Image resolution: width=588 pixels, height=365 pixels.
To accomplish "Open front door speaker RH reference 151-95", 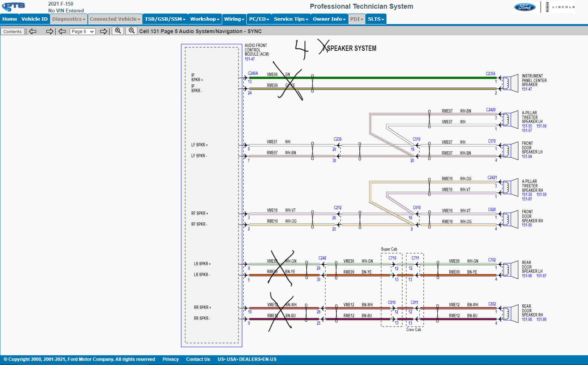I will [x=527, y=225].
